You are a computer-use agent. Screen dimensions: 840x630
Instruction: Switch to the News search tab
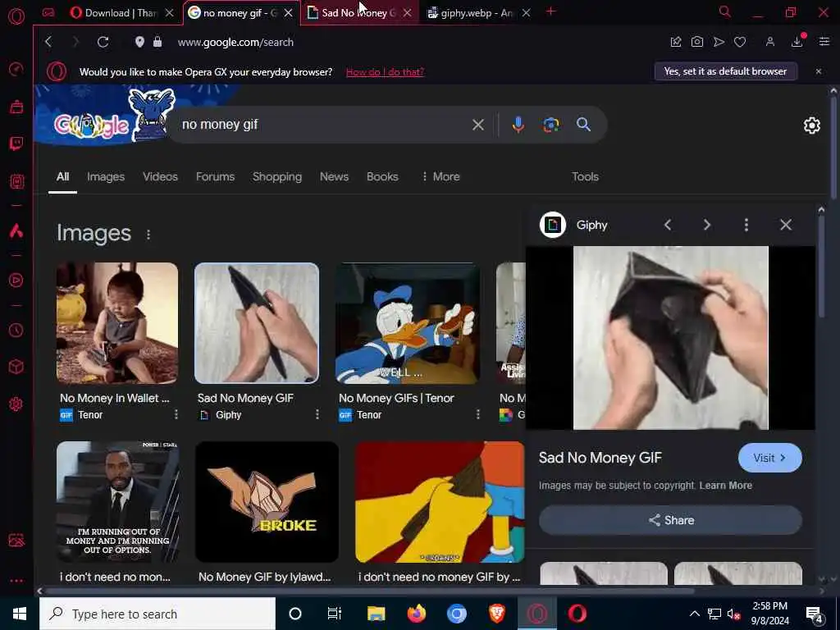click(x=335, y=176)
